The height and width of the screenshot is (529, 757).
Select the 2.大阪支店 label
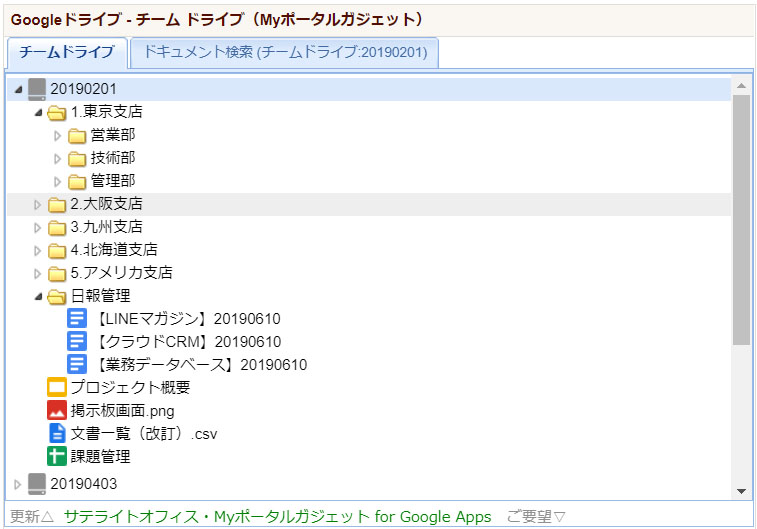click(107, 204)
